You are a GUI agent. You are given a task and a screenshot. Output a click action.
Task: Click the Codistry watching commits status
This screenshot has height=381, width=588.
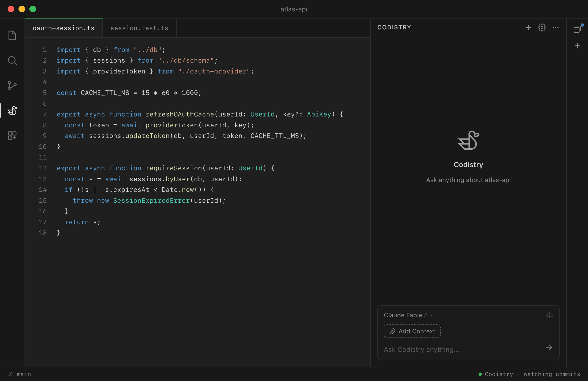tap(529, 374)
